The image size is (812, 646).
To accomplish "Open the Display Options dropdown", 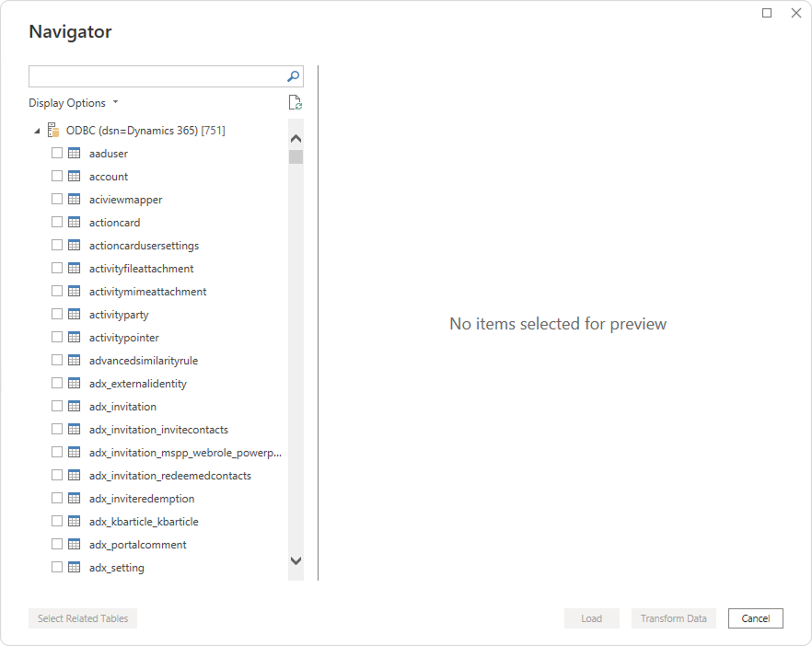I will click(74, 103).
